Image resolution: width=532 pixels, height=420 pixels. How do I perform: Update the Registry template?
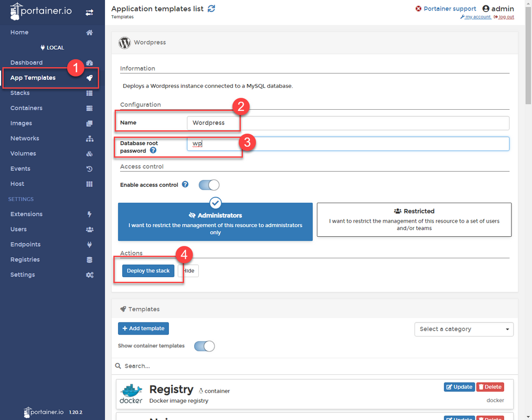coord(460,387)
